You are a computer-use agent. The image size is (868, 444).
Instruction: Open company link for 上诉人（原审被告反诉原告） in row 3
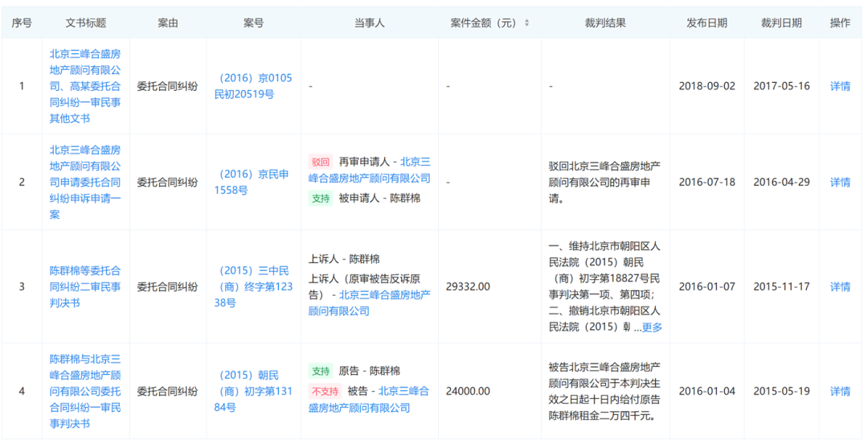pyautogui.click(x=369, y=302)
